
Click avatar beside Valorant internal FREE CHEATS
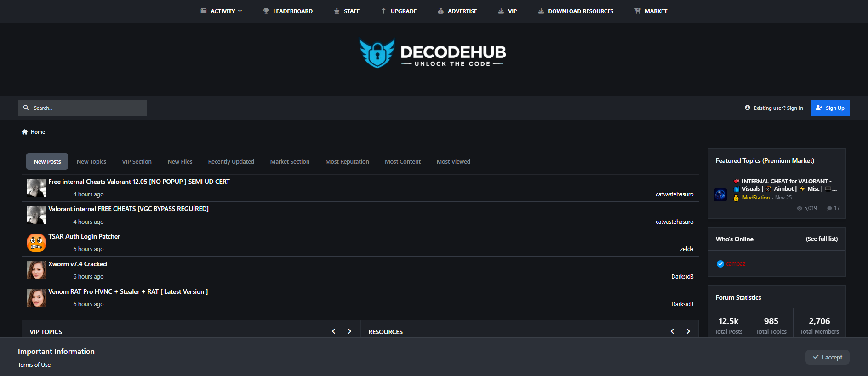pos(36,215)
